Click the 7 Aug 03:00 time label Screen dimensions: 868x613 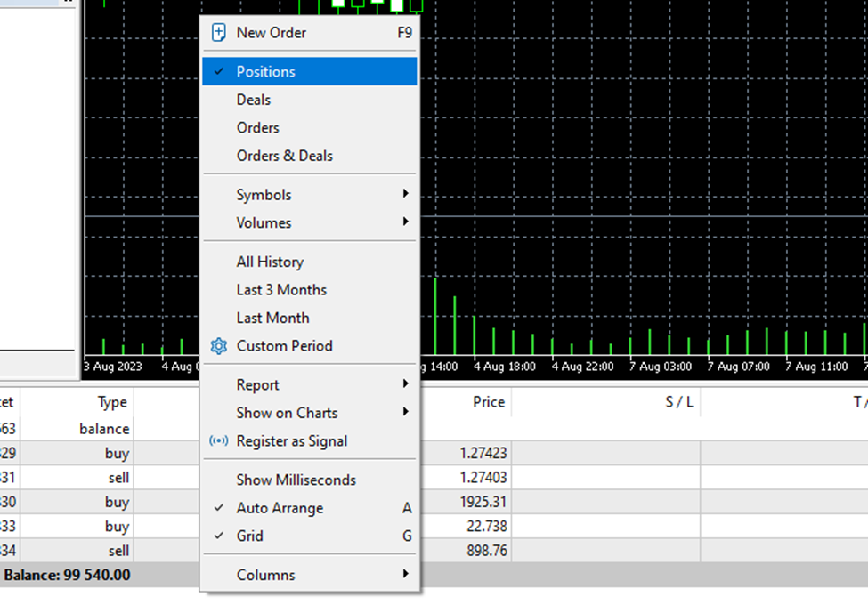[661, 367]
